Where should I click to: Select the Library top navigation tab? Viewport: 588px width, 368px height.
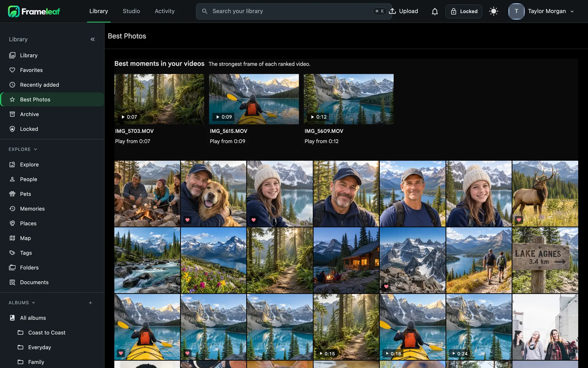point(98,11)
